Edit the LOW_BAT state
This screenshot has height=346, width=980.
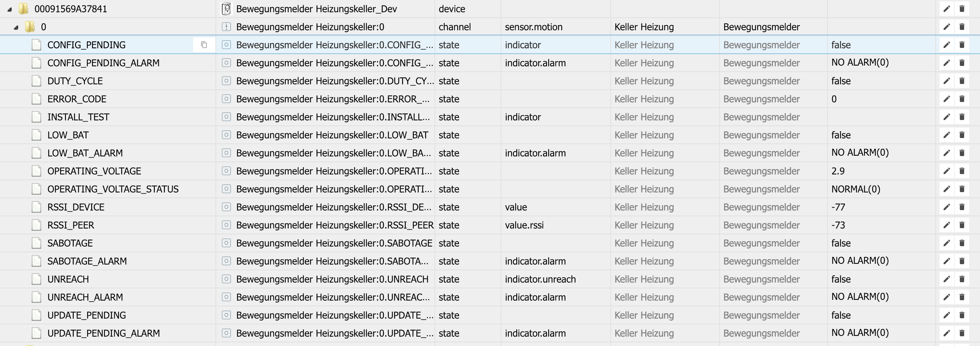click(946, 135)
